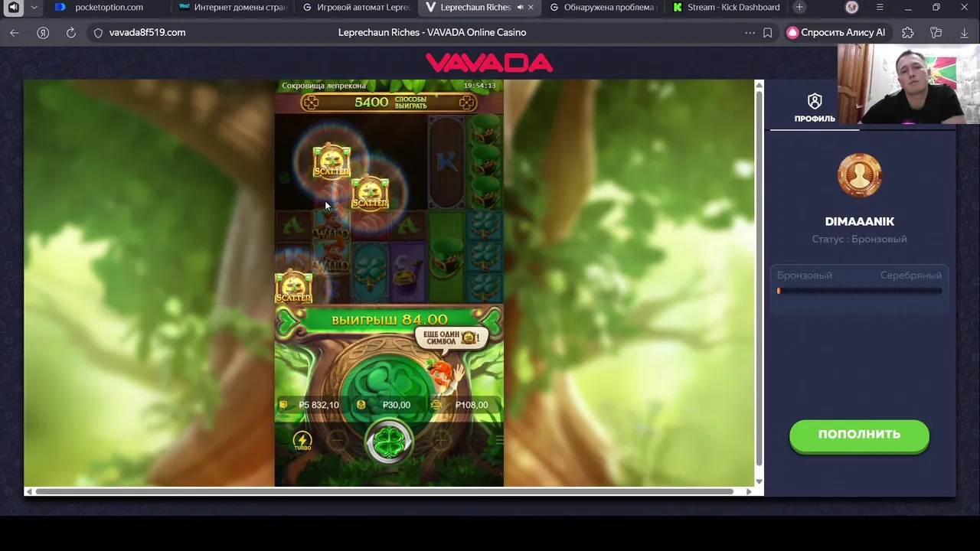Open Yandex home via Я icon

click(43, 33)
